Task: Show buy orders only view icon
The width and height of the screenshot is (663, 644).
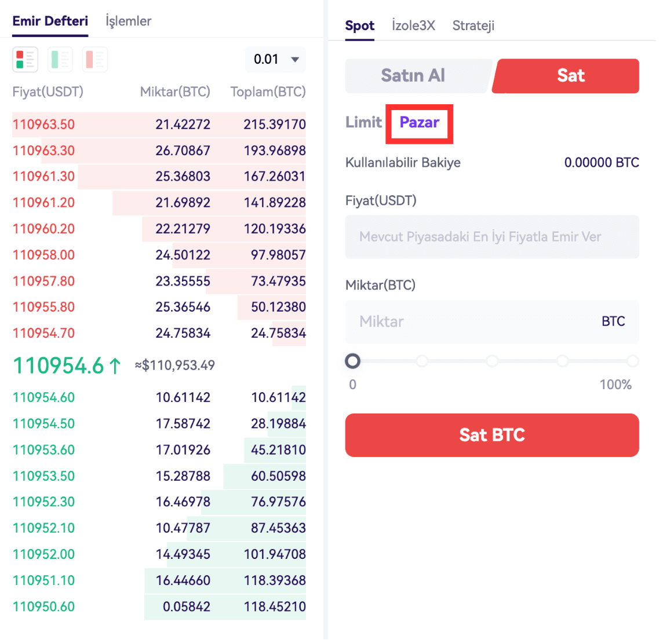Action: tap(60, 60)
